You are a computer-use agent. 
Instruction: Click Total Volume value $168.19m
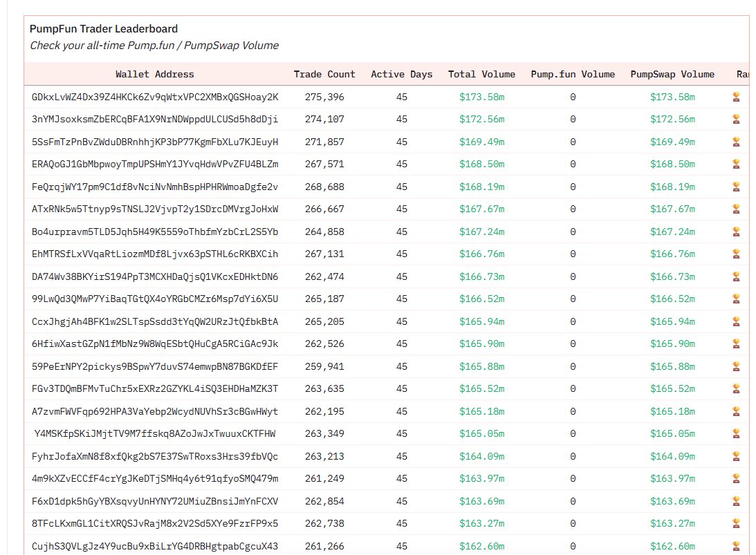481,187
